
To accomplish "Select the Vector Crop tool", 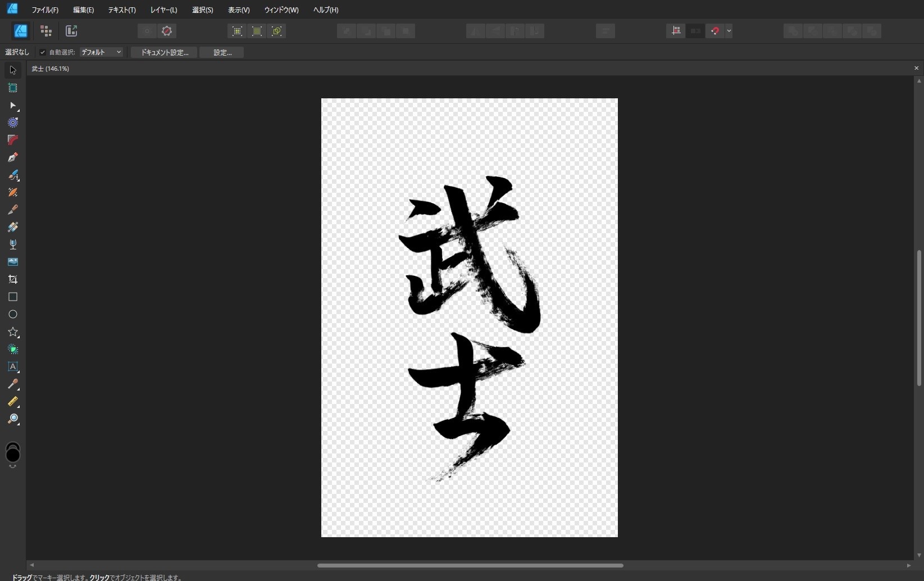I will (12, 279).
